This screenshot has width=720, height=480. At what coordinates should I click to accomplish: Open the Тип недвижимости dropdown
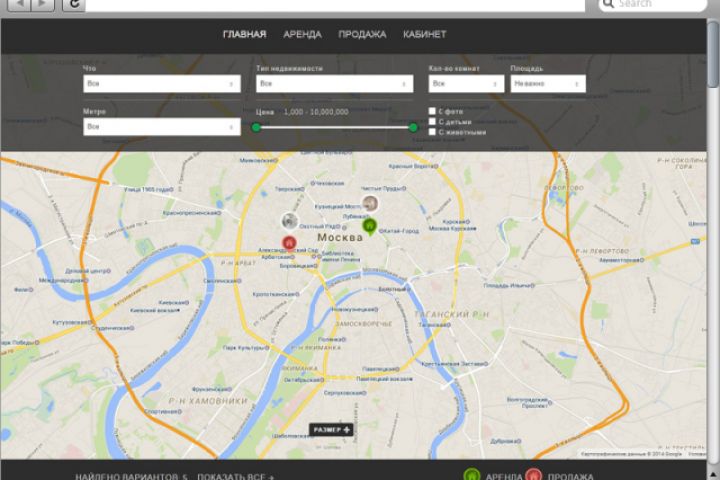334,84
